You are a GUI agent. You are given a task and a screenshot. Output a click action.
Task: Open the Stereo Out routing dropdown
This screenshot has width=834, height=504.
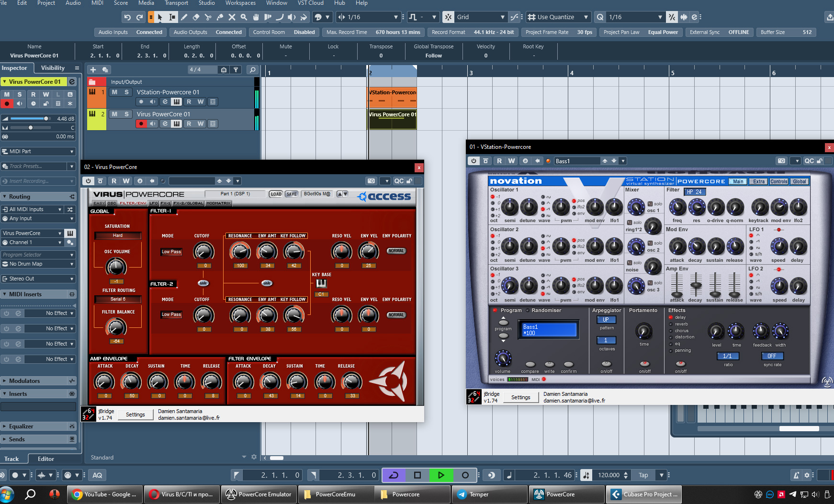coord(38,279)
